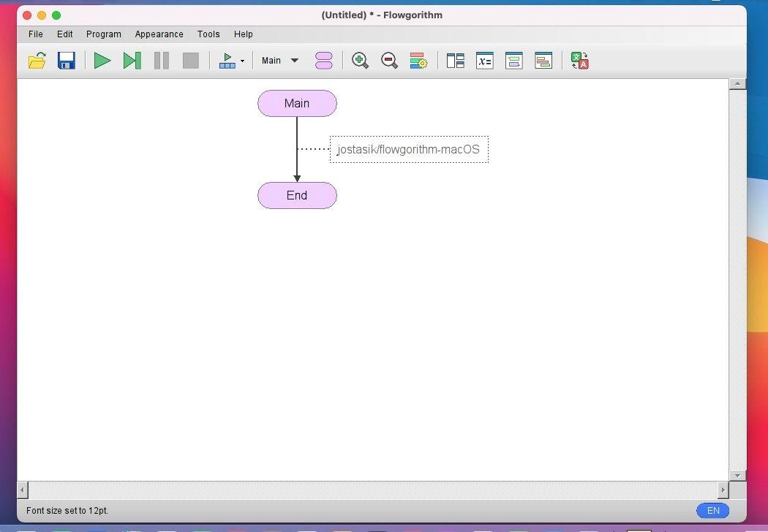The width and height of the screenshot is (768, 532).
Task: Open the Variable Watch window icon
Action: click(484, 61)
